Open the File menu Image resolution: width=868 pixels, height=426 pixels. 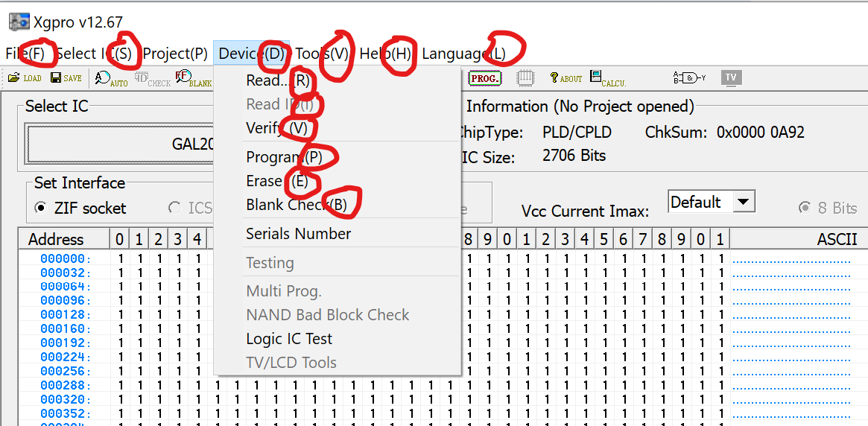click(x=25, y=54)
